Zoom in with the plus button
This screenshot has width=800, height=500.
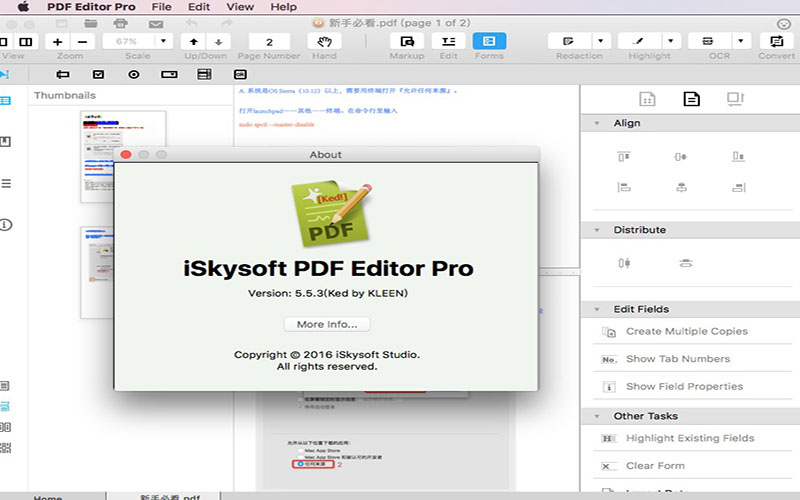point(58,42)
